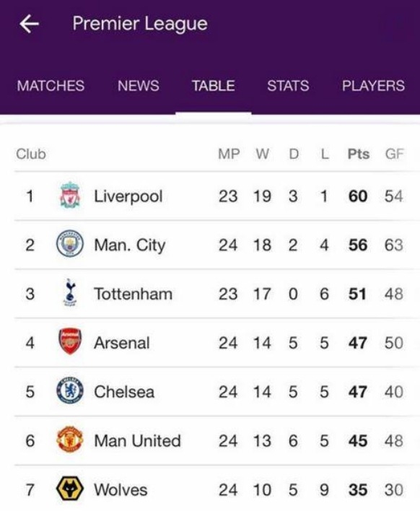Open the STATS tab
This screenshot has height=511, width=420.
[x=288, y=86]
